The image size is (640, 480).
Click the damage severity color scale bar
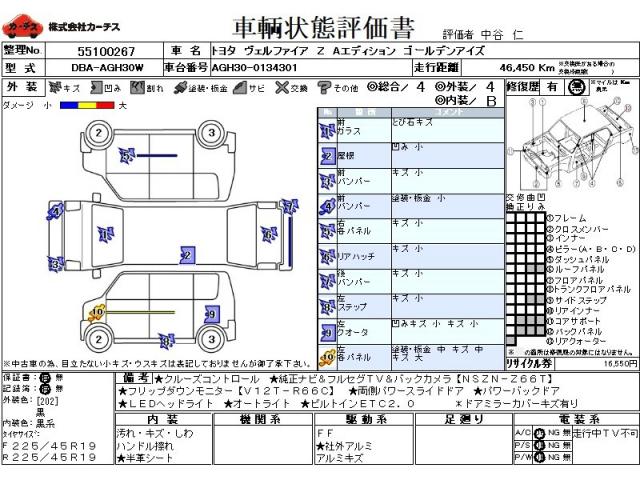85,104
